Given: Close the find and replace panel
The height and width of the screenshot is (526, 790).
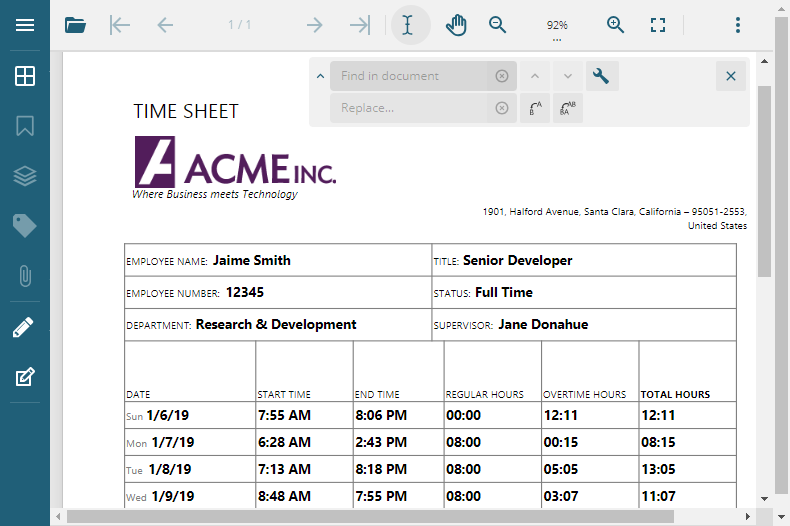Looking at the screenshot, I should [x=731, y=76].
